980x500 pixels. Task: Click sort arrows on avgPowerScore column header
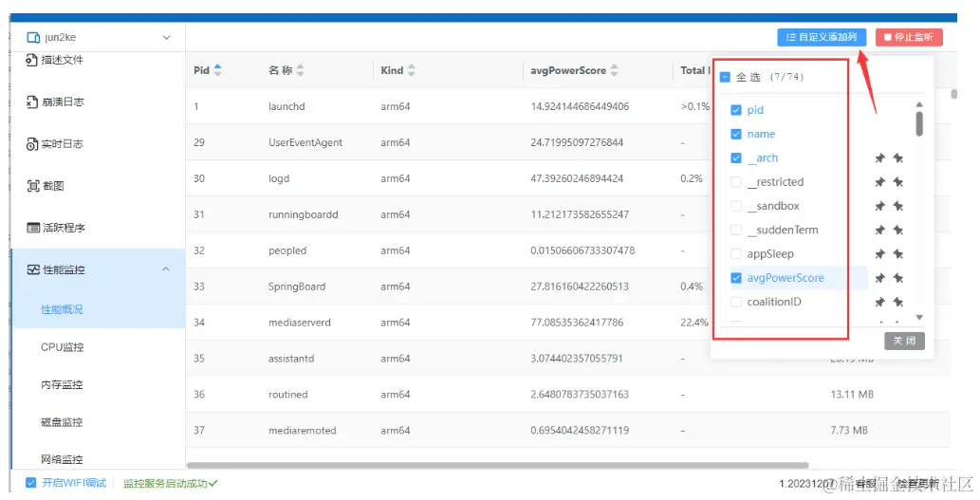click(615, 70)
